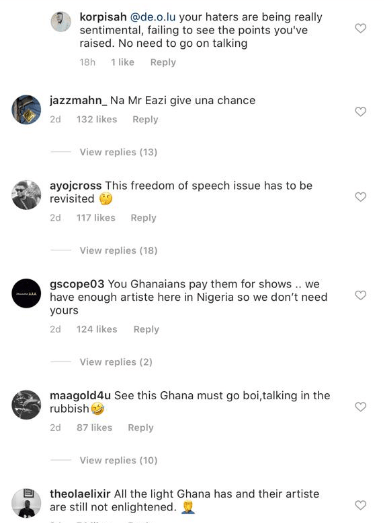
Task: Tap heart on ayojcross's freedom of speech comment
Action: [x=360, y=197]
